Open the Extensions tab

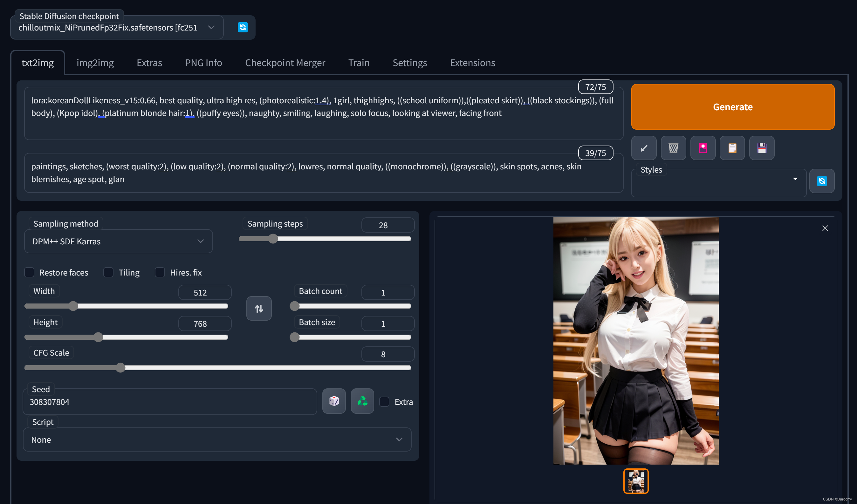[x=472, y=63]
